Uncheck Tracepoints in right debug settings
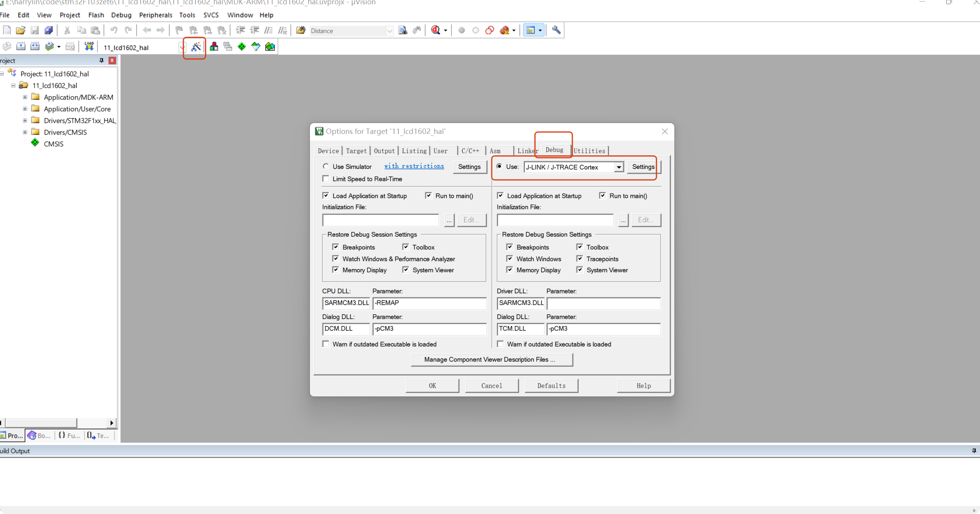The width and height of the screenshot is (980, 514). tap(580, 259)
